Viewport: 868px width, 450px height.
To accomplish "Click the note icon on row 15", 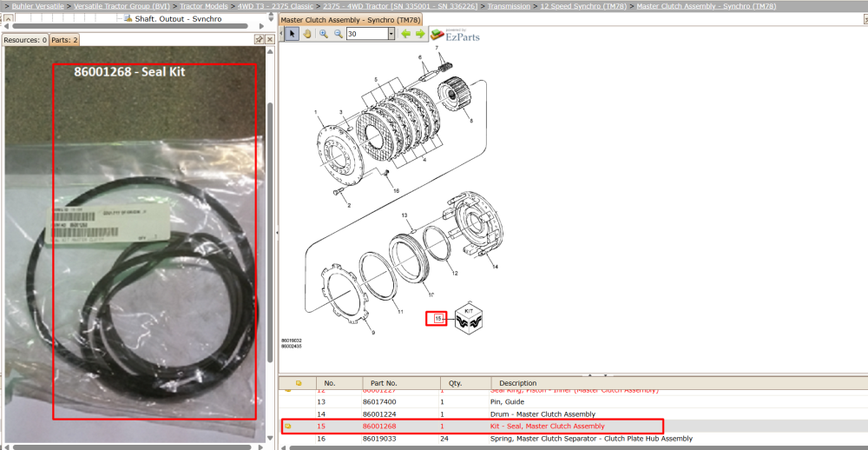I will pyautogui.click(x=288, y=427).
